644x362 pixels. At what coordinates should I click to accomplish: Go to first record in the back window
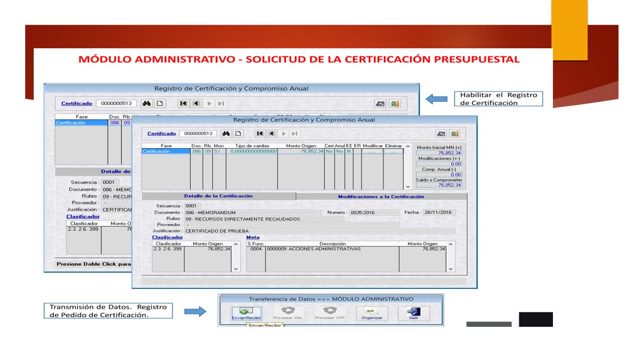184,103
